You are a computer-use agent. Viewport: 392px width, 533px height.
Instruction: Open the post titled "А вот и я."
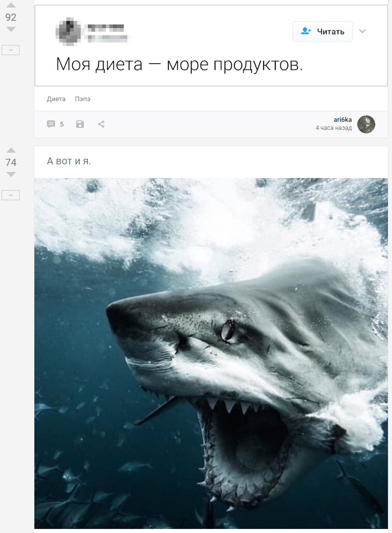click(69, 161)
